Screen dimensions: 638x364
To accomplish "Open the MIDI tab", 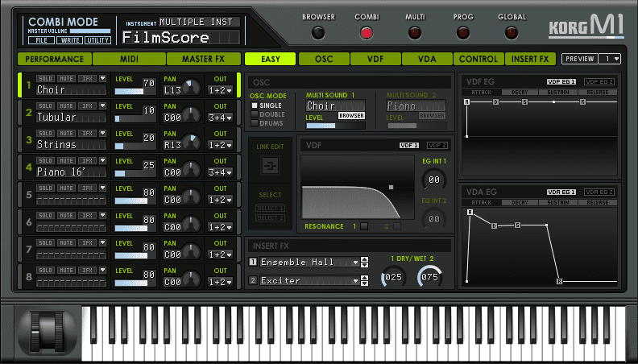I will [130, 59].
